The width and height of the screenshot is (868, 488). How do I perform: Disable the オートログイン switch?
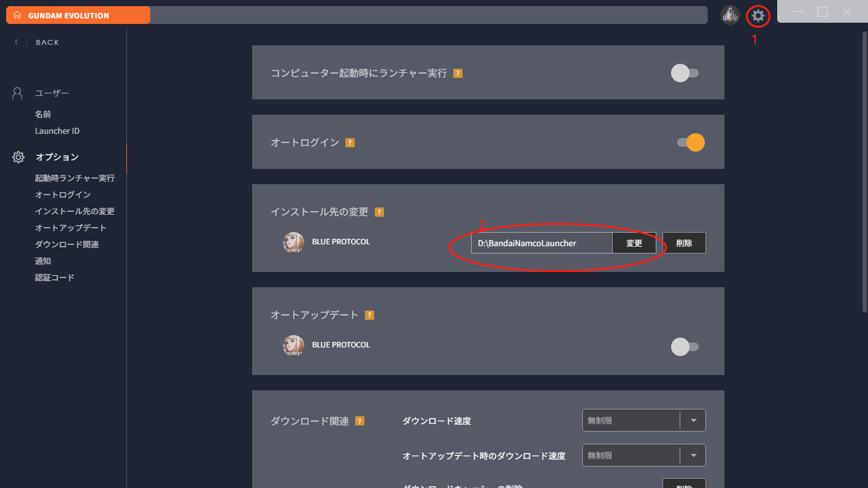tap(691, 142)
